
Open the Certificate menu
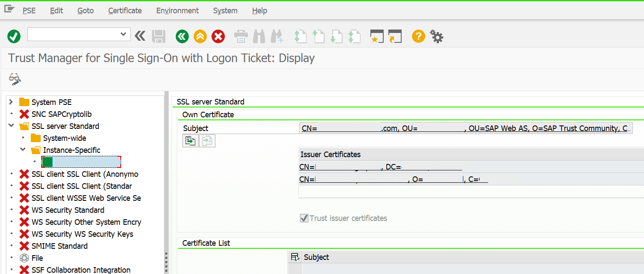click(x=125, y=11)
